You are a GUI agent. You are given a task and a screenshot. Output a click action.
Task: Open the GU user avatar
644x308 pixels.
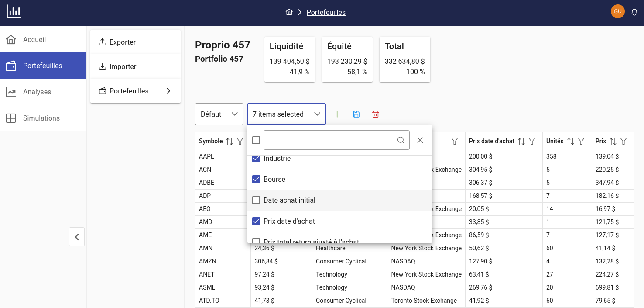click(x=617, y=11)
